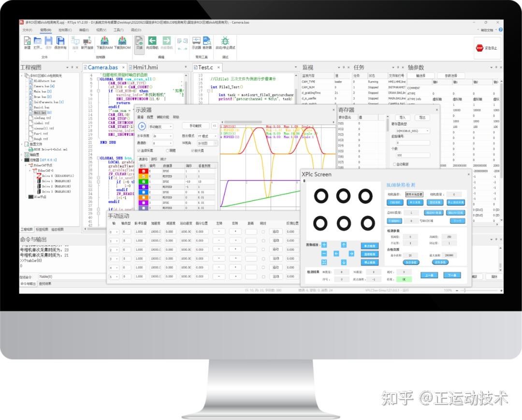
Task: Check 自动复位 in the 寄存器 panel
Action: tap(394, 164)
